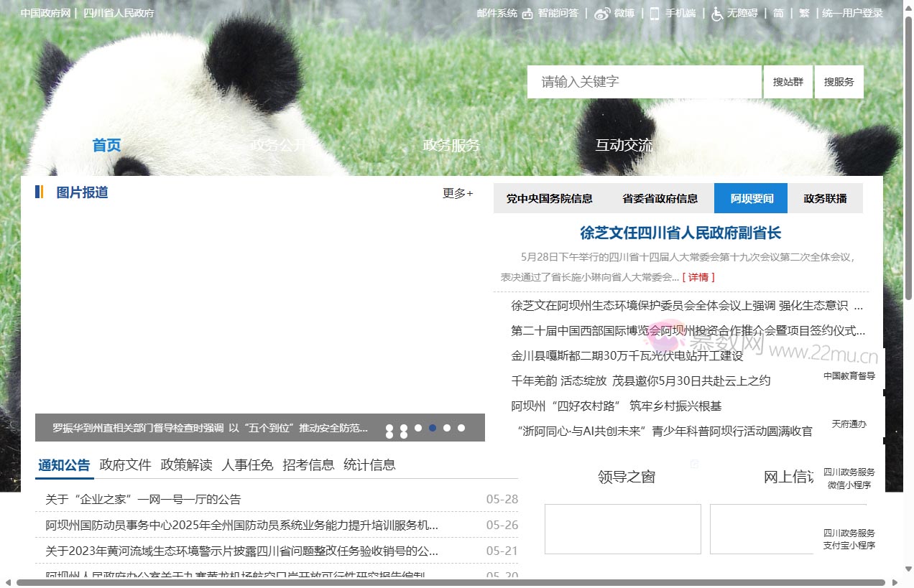Switch to the 政务联播 tab
914x588 pixels.
point(826,198)
